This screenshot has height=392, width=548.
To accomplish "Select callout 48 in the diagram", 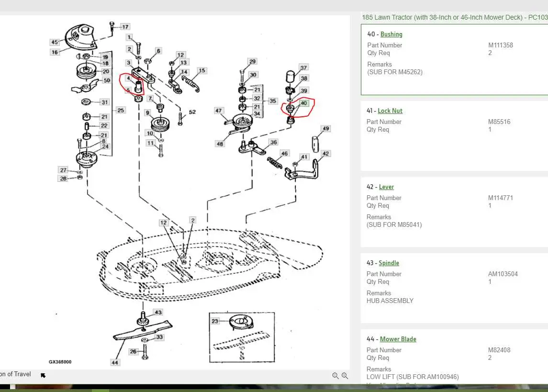I will [220, 144].
